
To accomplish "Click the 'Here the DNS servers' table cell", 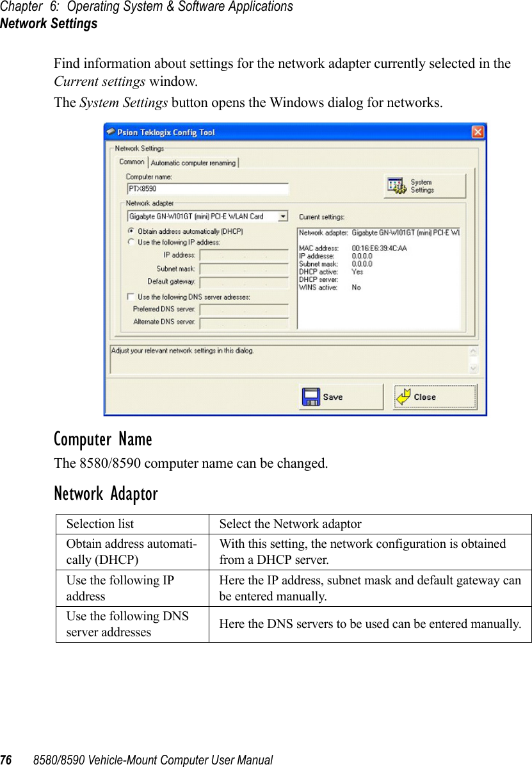I will tap(370, 624).
